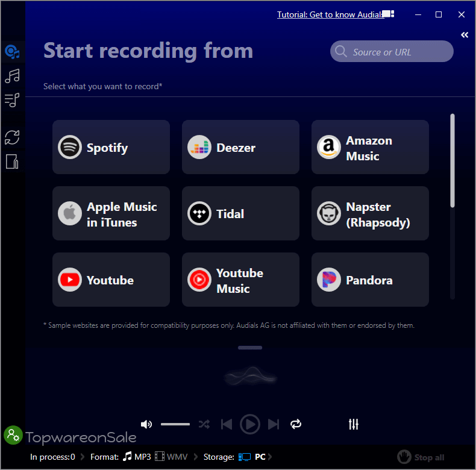Image resolution: width=476 pixels, height=470 pixels.
Task: Open the music streaming recording section icon
Action: click(13, 52)
